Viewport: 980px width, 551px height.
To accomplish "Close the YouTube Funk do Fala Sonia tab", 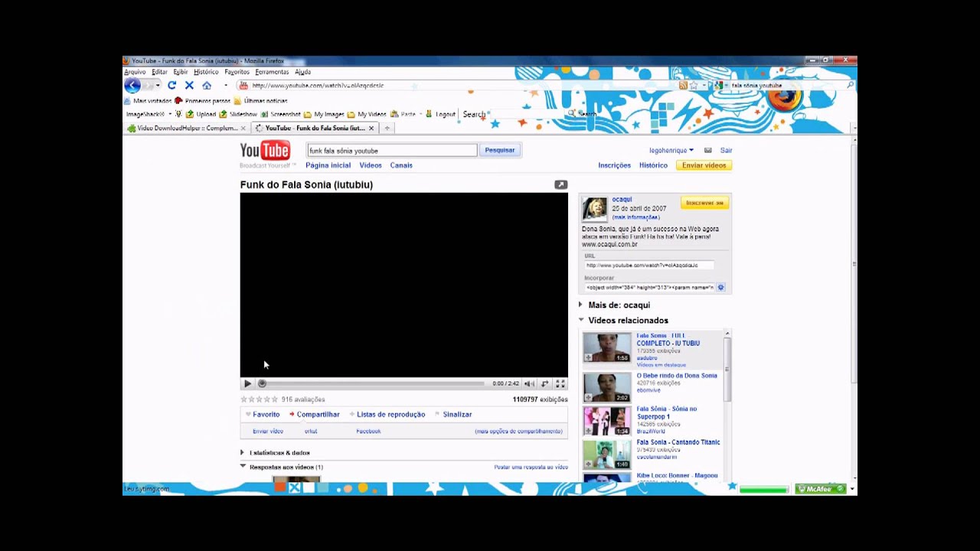I will (x=371, y=129).
